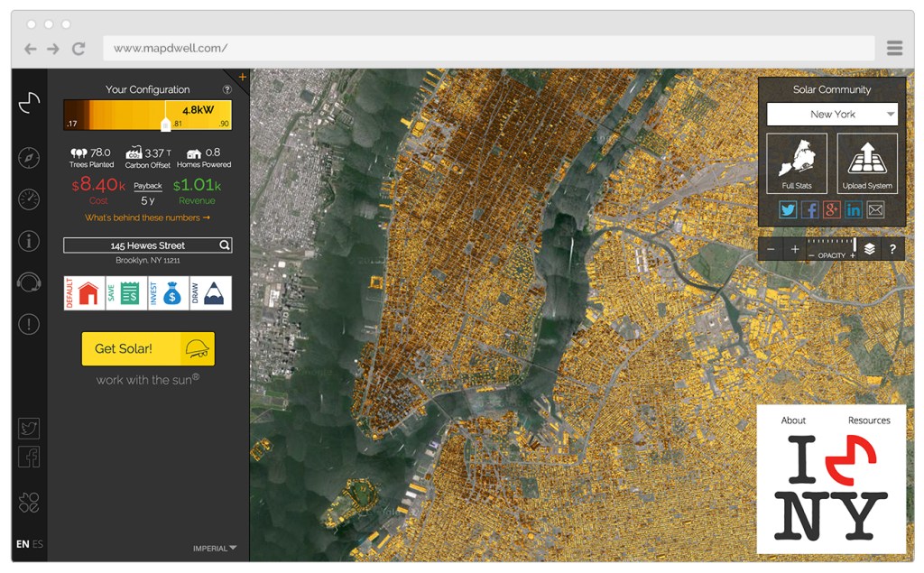Open "What's behind these numbers" link
The width and height of the screenshot is (924, 573).
(x=147, y=217)
